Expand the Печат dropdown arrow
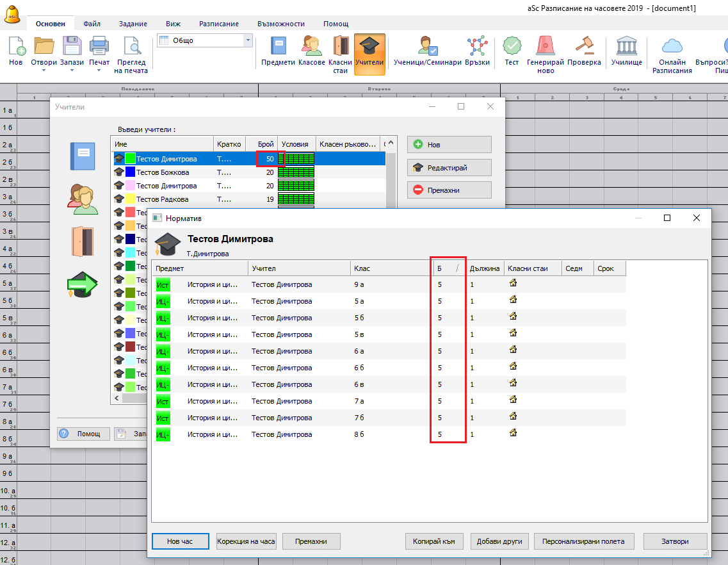The image size is (728, 565). point(99,70)
